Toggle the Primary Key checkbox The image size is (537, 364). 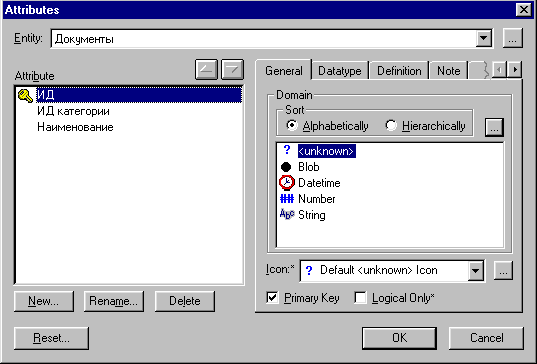point(272,298)
